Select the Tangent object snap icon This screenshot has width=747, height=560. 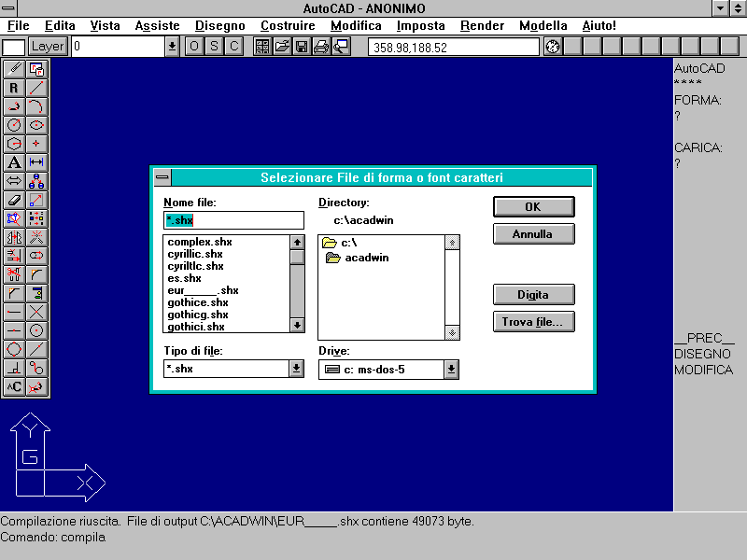(x=36, y=368)
